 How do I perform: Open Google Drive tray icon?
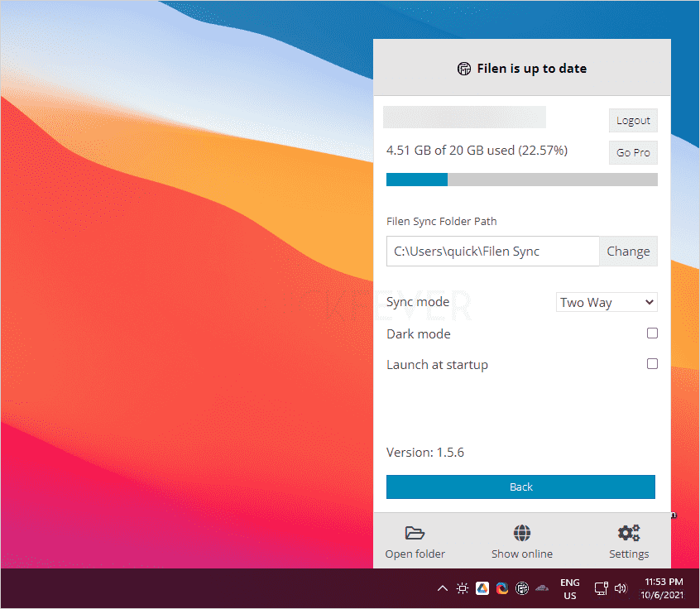pos(482,588)
